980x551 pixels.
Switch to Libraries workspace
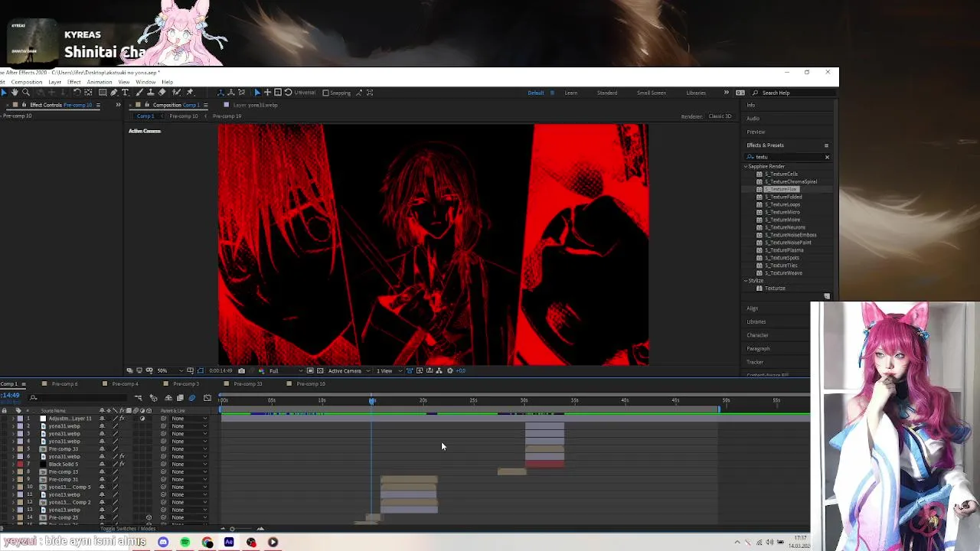click(x=696, y=93)
